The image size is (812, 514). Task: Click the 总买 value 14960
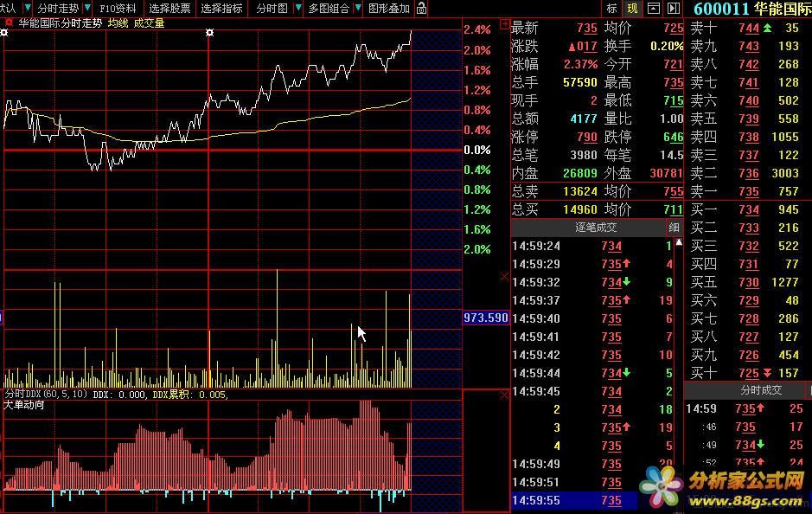point(580,209)
